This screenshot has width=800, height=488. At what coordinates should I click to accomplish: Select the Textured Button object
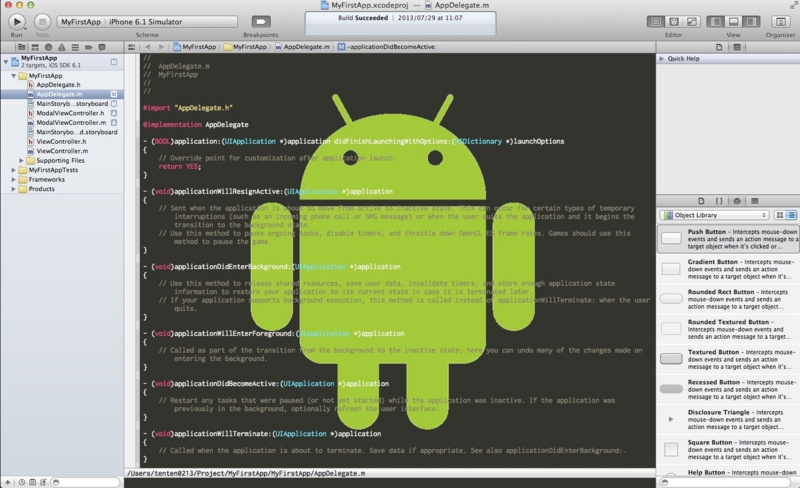point(728,359)
